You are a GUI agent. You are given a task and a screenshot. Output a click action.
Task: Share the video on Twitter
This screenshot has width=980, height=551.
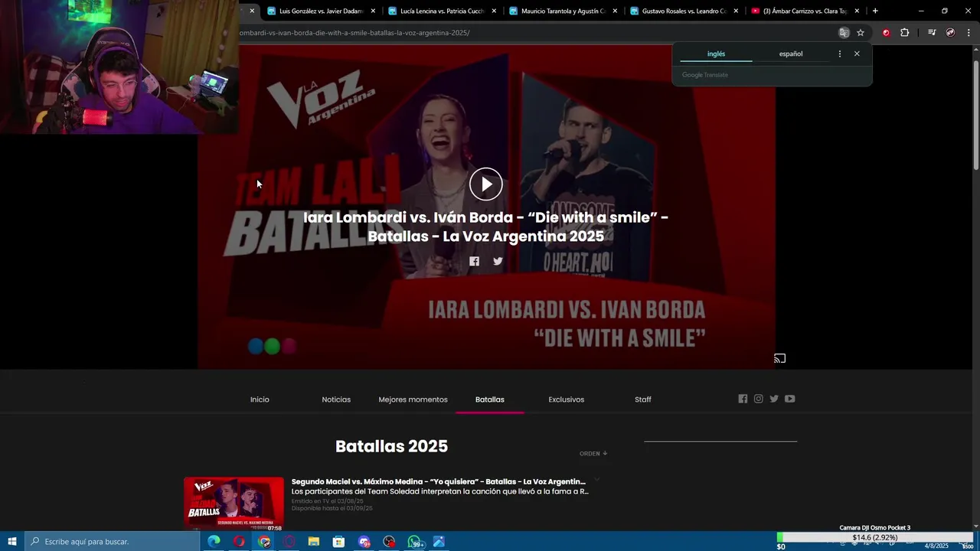coord(498,261)
